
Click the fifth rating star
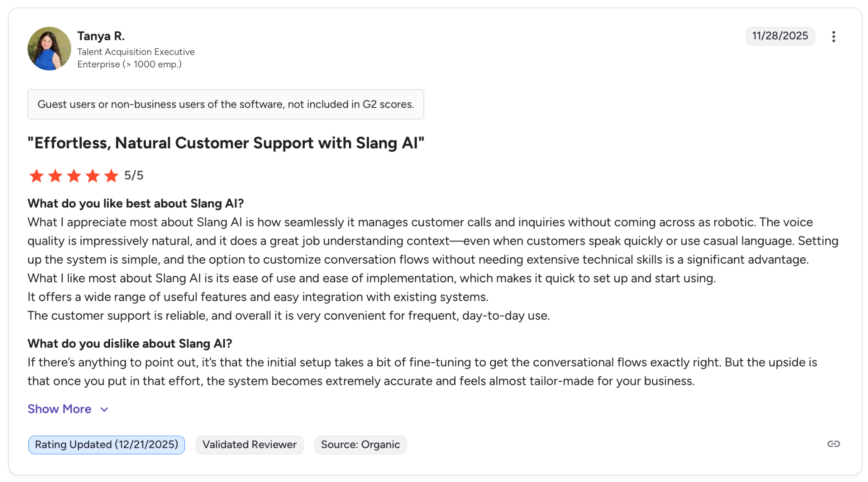(x=111, y=176)
